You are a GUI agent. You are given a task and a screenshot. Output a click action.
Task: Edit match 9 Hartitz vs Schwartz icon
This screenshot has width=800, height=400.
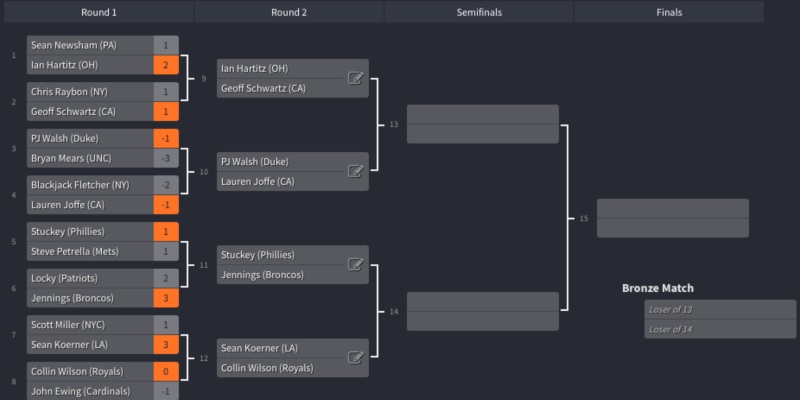pyautogui.click(x=356, y=78)
